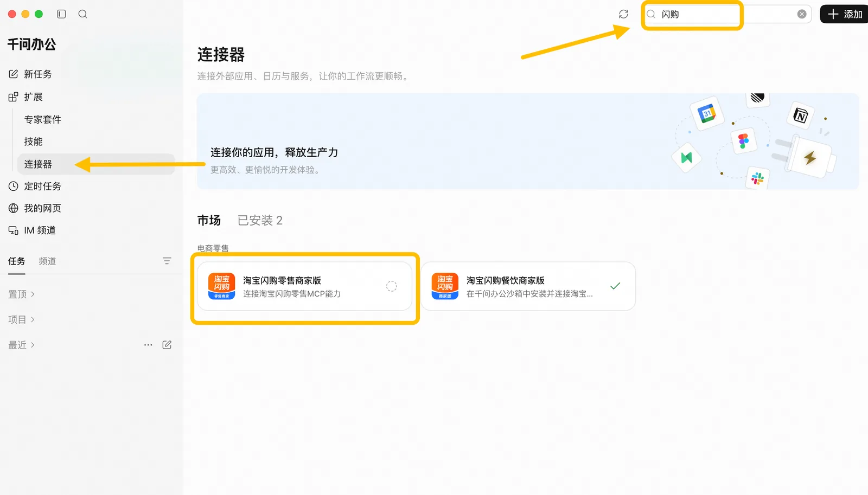This screenshot has height=495, width=868.
Task: Click the 定时任务 clock icon
Action: pos(14,186)
